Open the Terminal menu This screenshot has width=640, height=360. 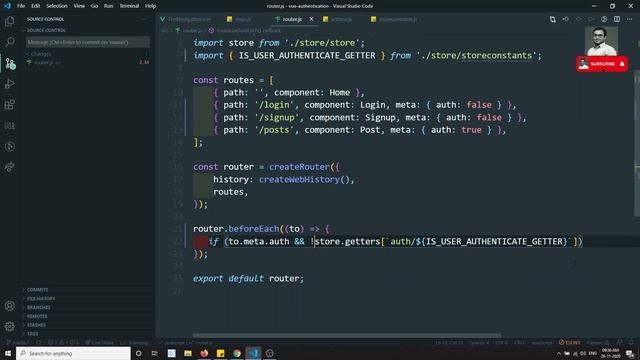pos(129,6)
